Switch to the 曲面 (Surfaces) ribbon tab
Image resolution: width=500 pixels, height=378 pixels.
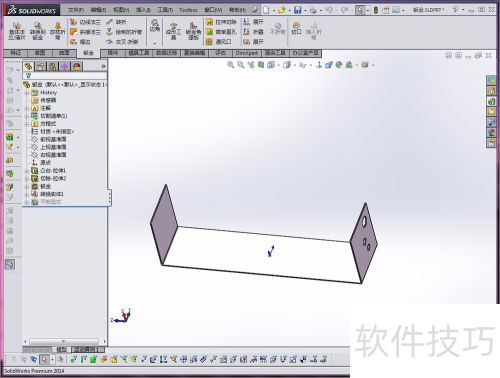tap(64, 53)
